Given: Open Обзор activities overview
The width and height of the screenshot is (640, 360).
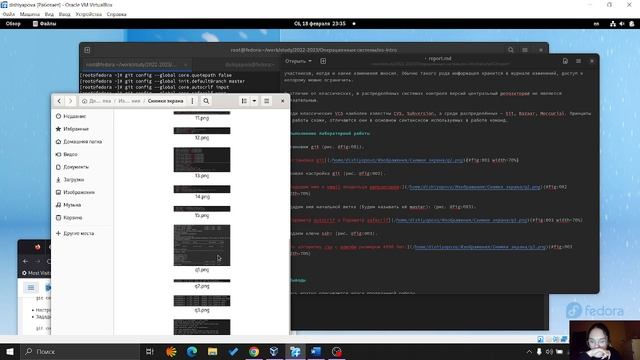Looking at the screenshot, I should point(13,24).
